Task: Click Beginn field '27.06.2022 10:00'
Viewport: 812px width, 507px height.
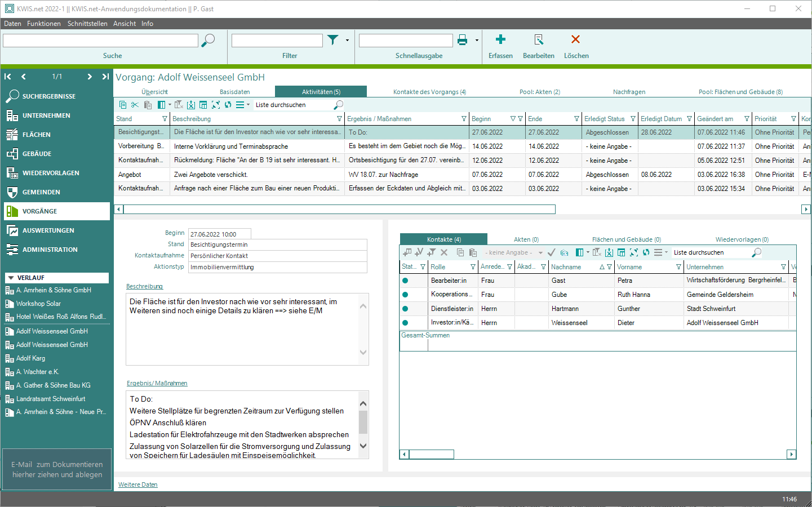Action: pos(219,234)
